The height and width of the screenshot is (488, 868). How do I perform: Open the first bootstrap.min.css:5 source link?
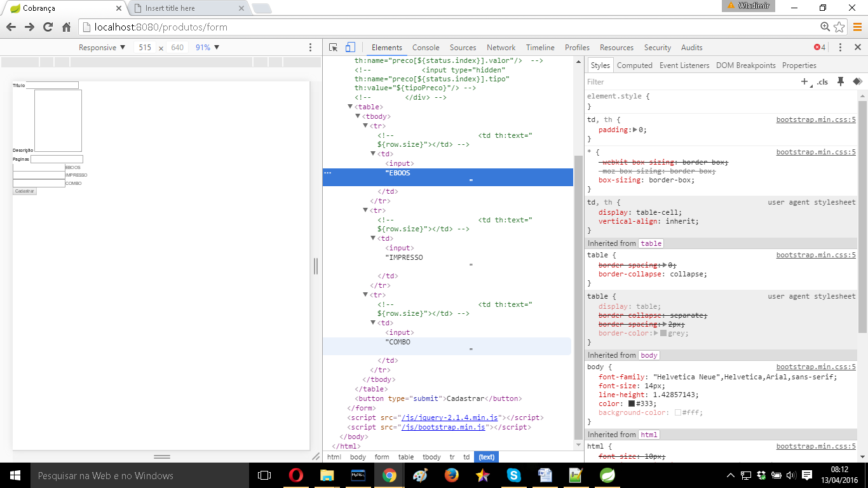coord(816,119)
